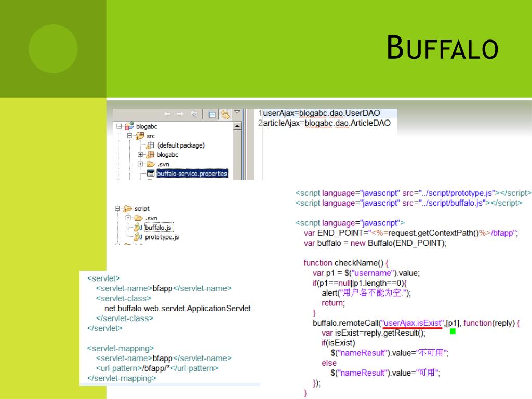Select the blogabc project label
The width and height of the screenshot is (532, 399).
click(x=147, y=127)
